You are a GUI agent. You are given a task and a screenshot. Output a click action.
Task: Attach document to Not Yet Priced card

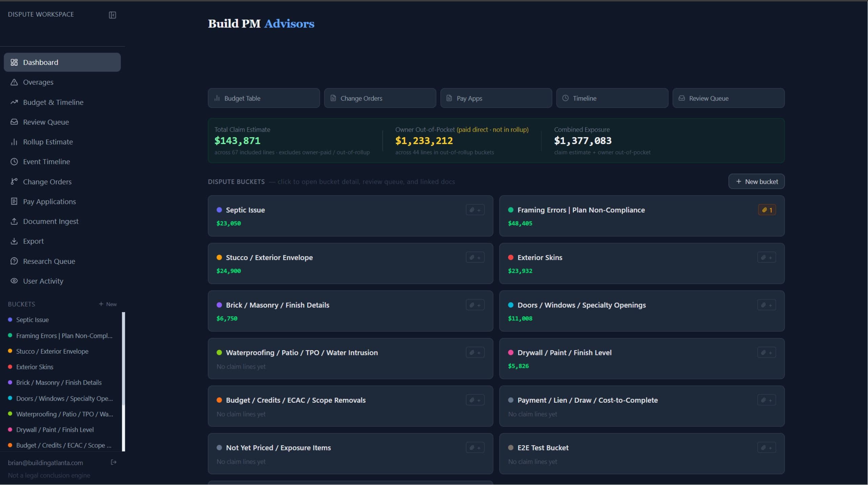475,448
